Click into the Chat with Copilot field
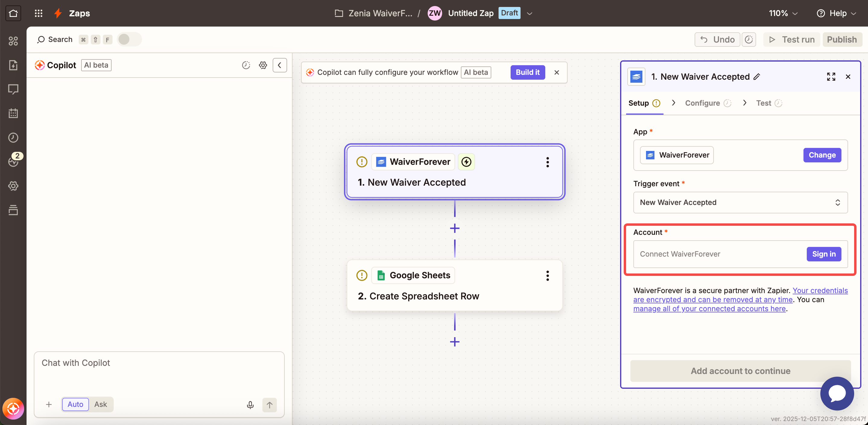 pyautogui.click(x=159, y=371)
